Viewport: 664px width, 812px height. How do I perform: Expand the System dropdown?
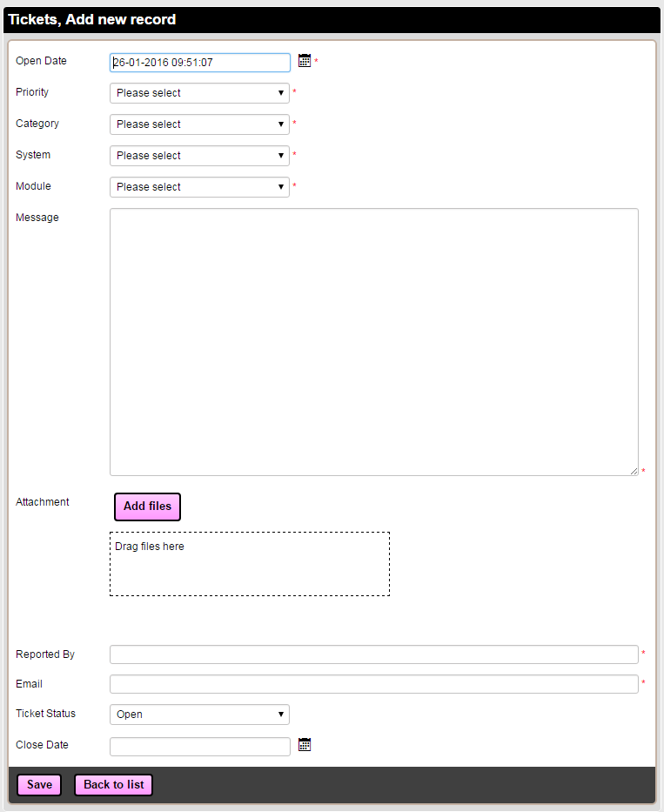point(199,156)
